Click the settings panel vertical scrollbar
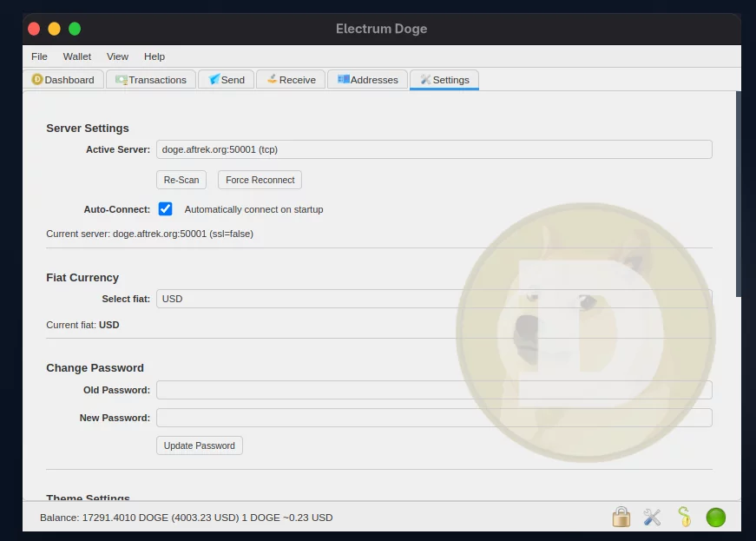This screenshot has width=756, height=541. click(x=738, y=195)
